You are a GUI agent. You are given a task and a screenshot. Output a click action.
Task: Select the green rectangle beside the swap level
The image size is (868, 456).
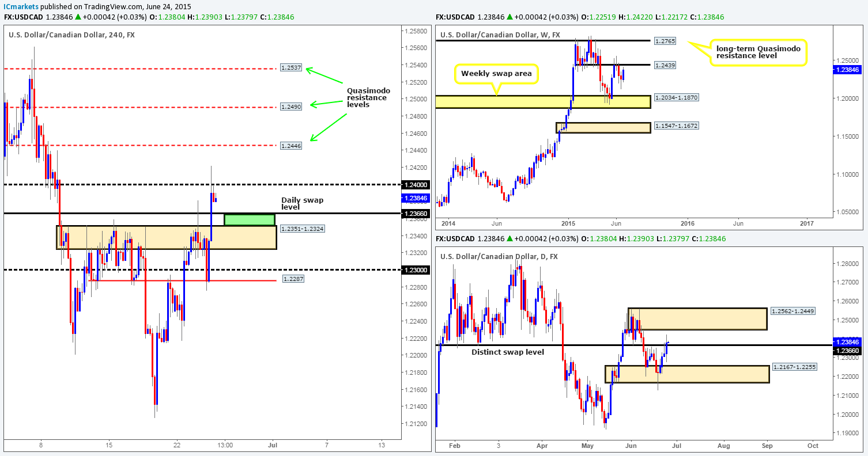(x=249, y=220)
